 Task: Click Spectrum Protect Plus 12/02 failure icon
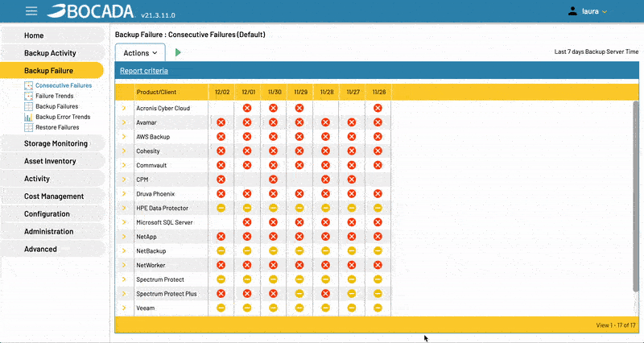click(221, 294)
